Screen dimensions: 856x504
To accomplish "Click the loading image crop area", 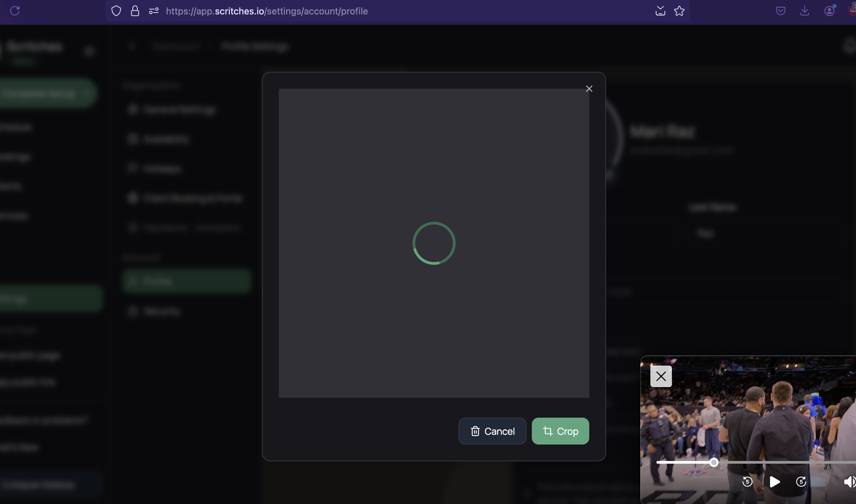I will (434, 243).
